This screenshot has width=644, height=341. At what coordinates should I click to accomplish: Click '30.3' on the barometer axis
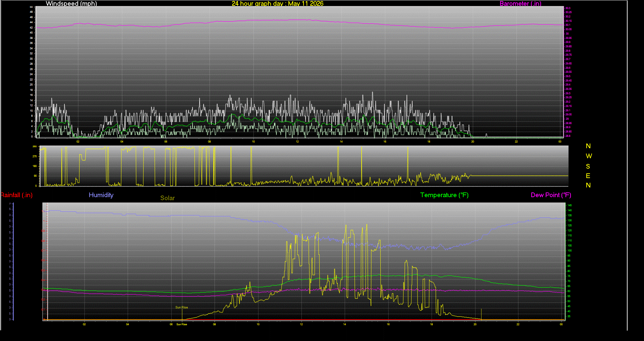568,8
